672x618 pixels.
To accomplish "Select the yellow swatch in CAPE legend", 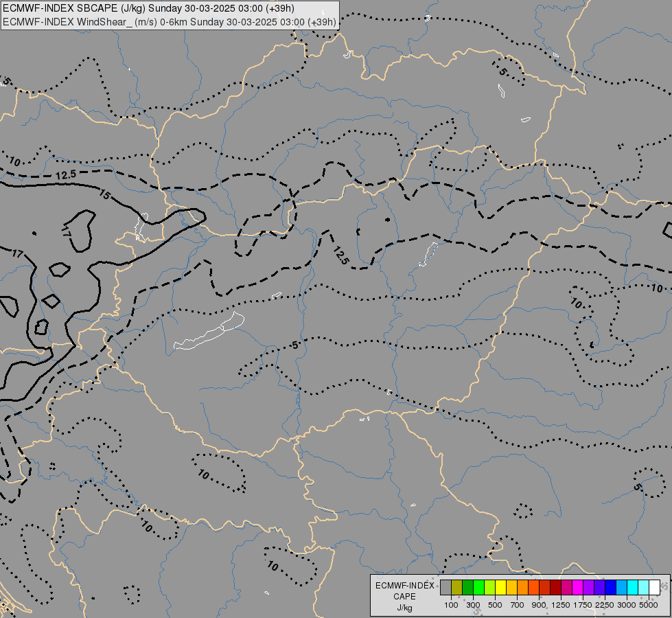I will (x=500, y=587).
